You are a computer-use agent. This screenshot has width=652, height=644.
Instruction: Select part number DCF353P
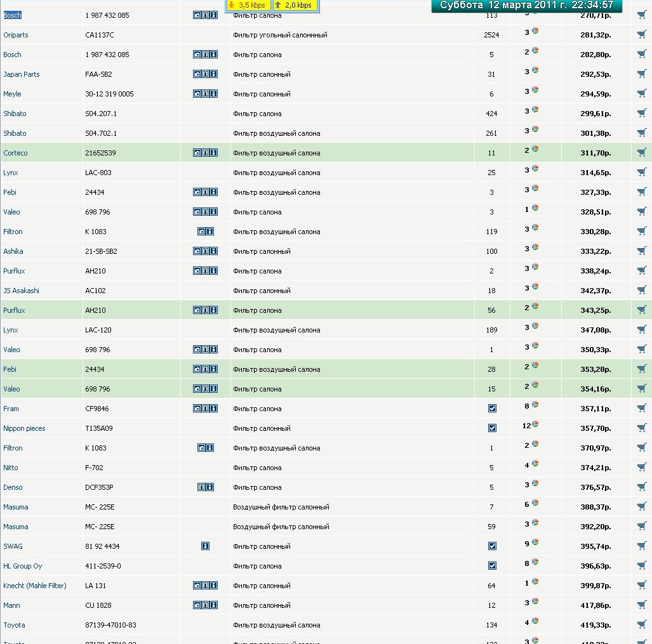(99, 487)
